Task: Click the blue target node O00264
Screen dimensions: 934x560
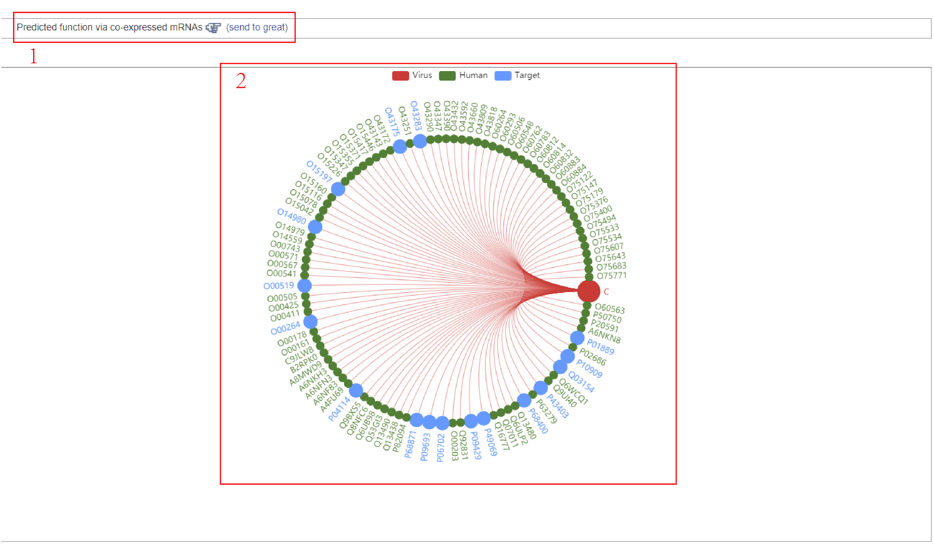Action: (x=310, y=322)
